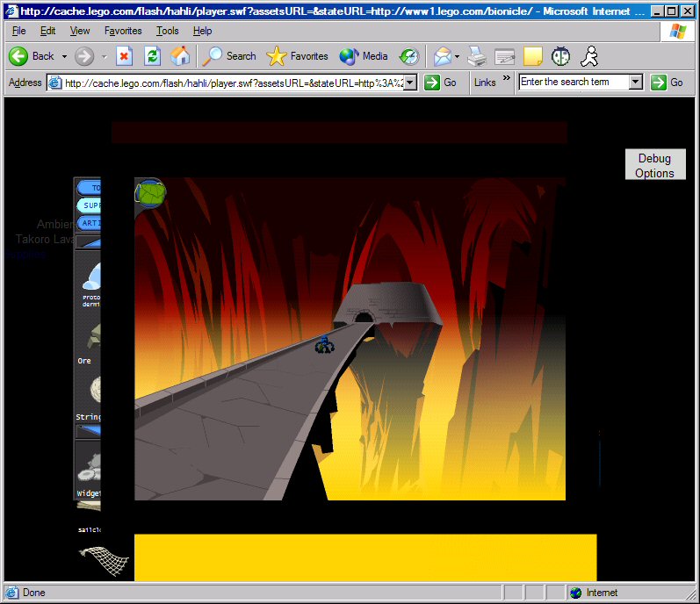Click the Stop page loading icon
Screen dimensions: 700x604
point(124,56)
